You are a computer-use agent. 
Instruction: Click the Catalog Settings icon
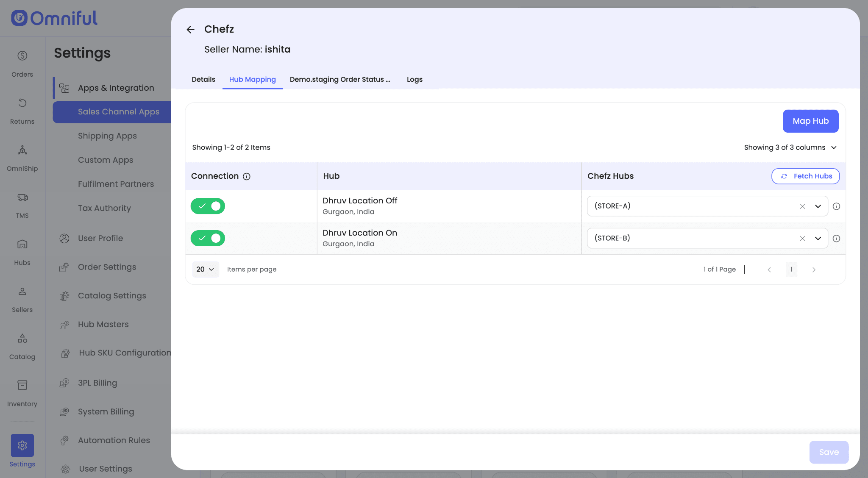(x=64, y=296)
